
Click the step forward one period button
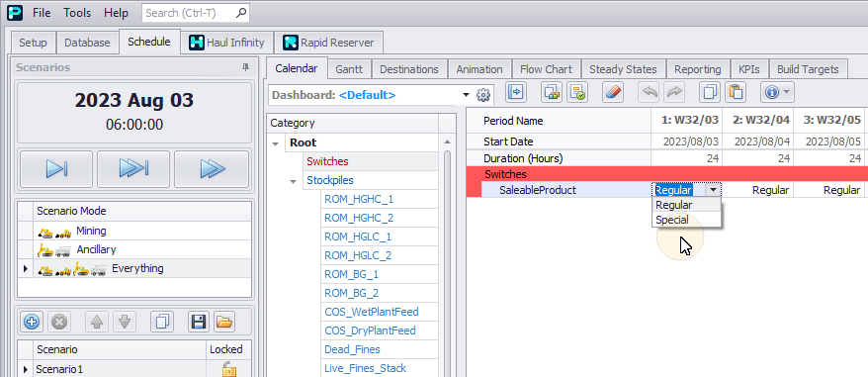click(x=56, y=169)
